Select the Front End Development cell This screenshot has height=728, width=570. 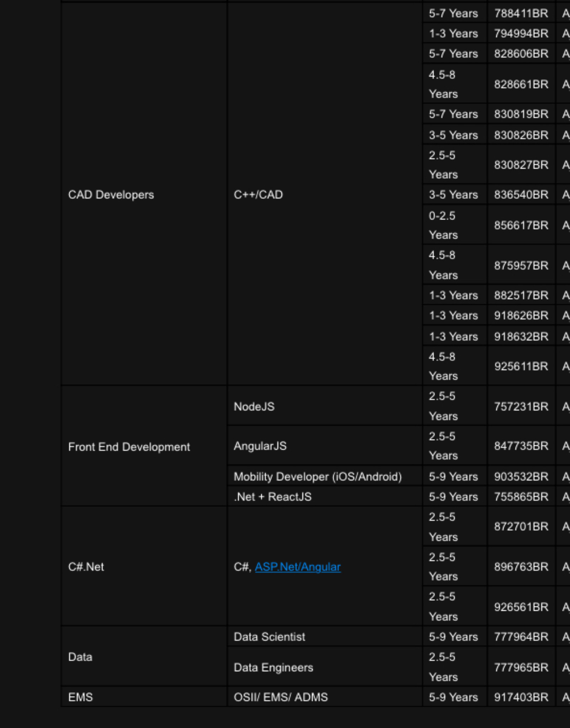tap(144, 446)
